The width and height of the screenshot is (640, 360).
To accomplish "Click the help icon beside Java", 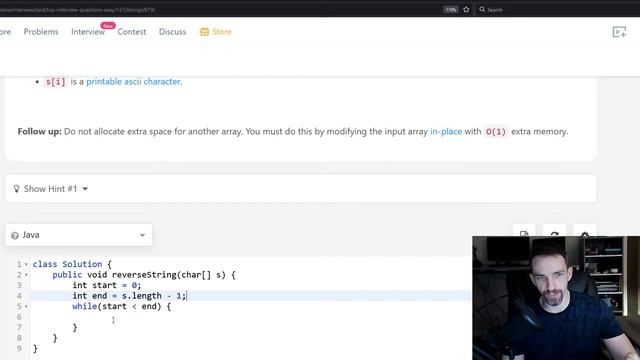I will (15, 236).
